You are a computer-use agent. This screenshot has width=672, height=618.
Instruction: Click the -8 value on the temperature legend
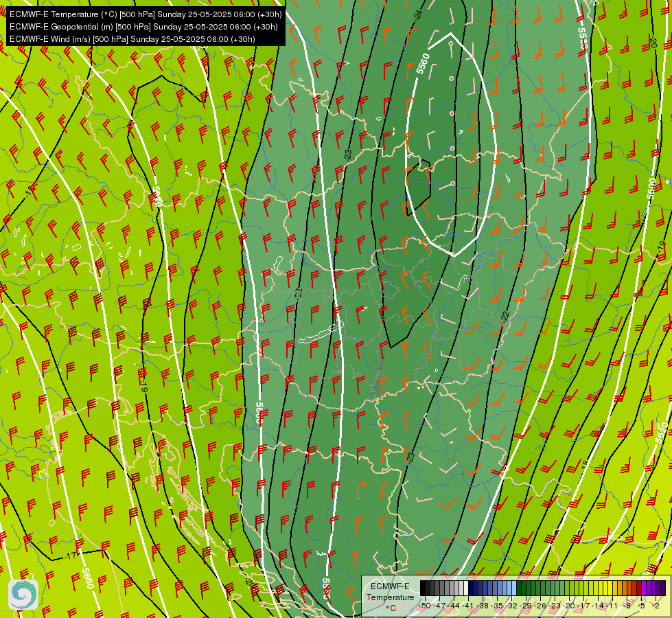(x=627, y=606)
